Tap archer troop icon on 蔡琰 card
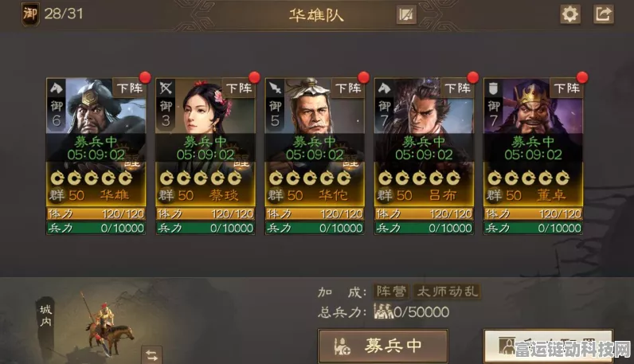 (x=166, y=88)
